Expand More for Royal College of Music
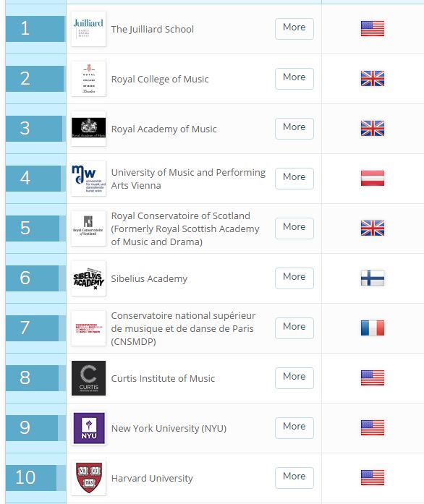This screenshot has width=424, height=504. [x=294, y=78]
